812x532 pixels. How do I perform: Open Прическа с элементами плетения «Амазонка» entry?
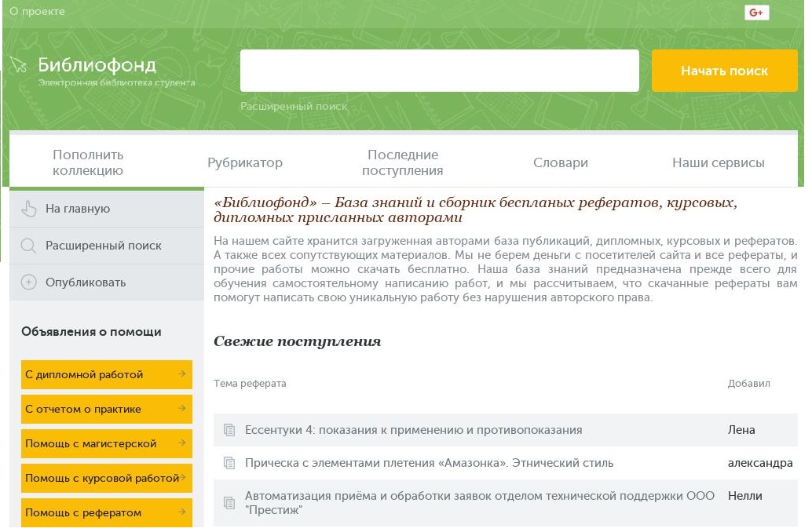click(x=429, y=463)
